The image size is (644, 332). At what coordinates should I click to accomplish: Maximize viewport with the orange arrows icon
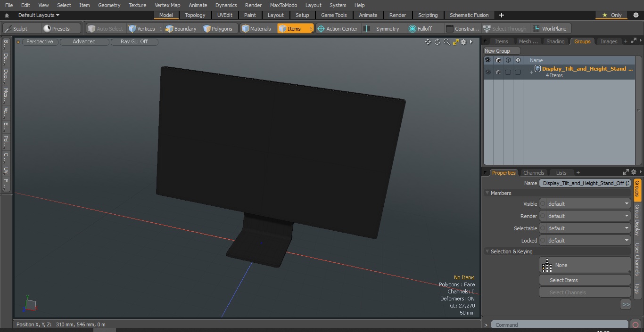coord(455,42)
